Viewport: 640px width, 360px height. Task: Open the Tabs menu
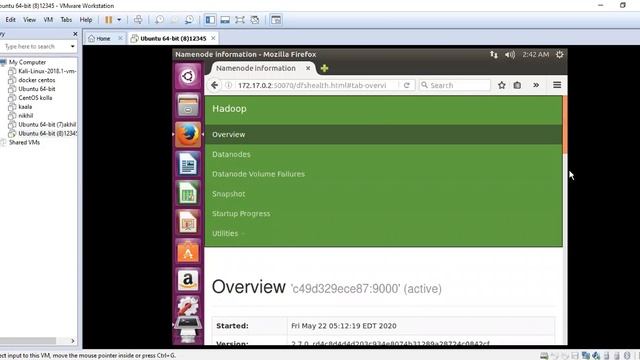pos(66,20)
